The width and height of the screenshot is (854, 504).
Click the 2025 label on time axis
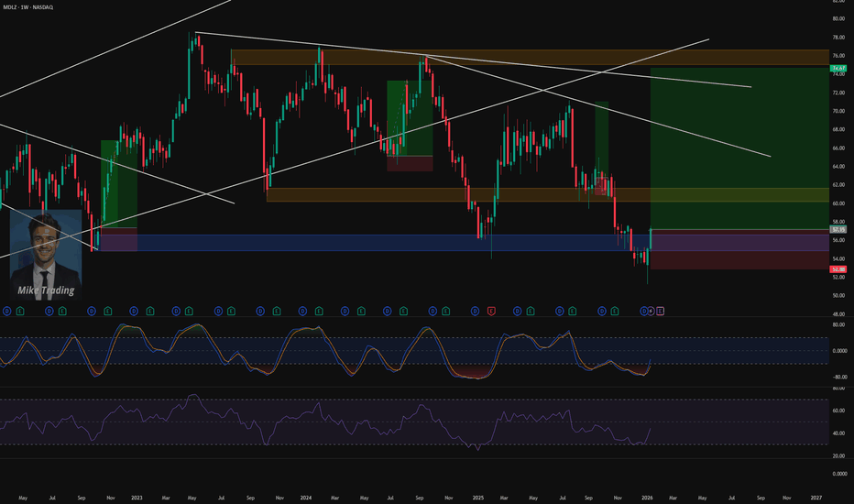478,498
